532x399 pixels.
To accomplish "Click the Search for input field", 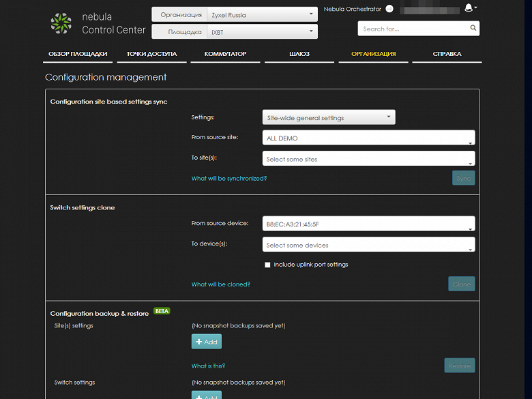I will tap(414, 29).
